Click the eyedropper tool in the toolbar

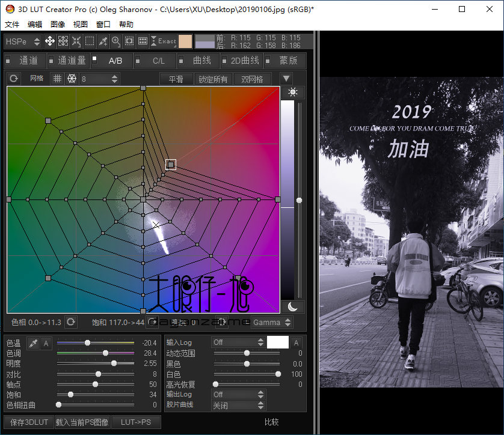tap(103, 41)
